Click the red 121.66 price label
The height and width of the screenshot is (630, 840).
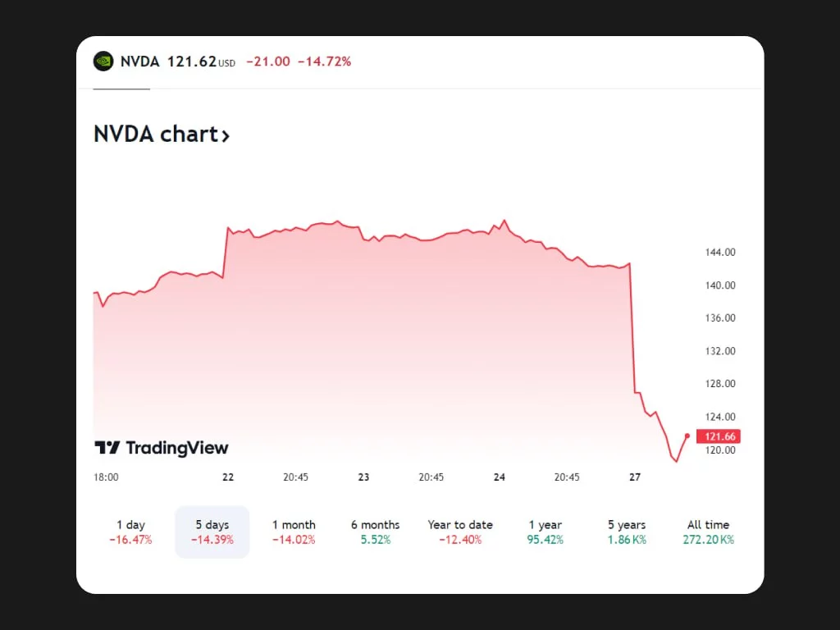[x=718, y=436]
